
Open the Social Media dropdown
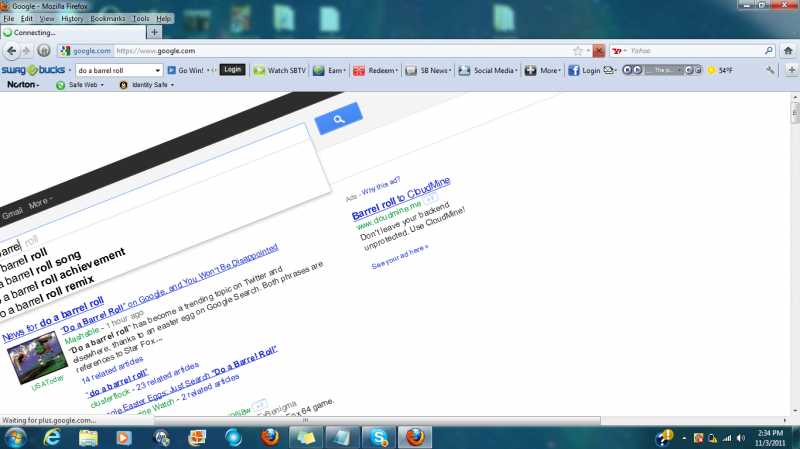tap(488, 70)
